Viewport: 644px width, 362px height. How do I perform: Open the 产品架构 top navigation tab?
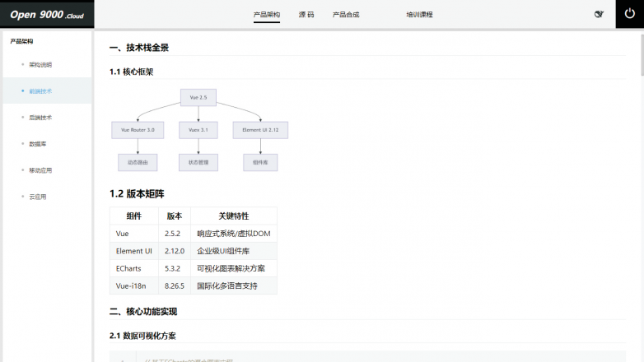click(266, 15)
